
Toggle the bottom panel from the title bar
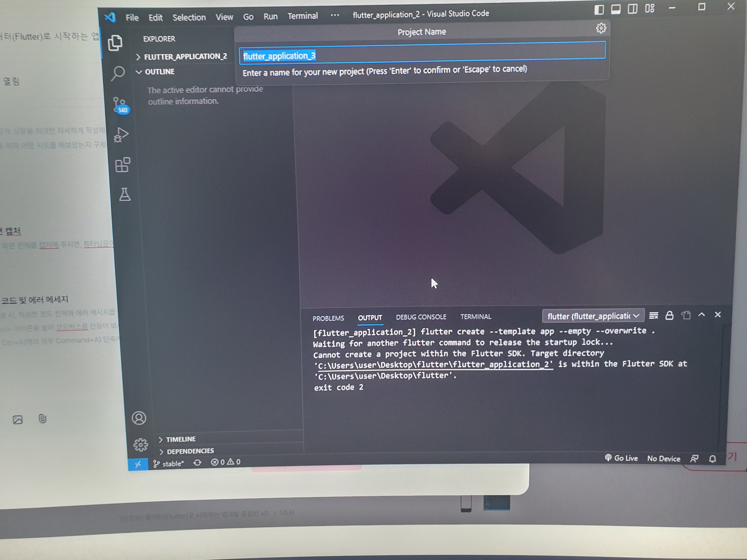click(x=616, y=9)
